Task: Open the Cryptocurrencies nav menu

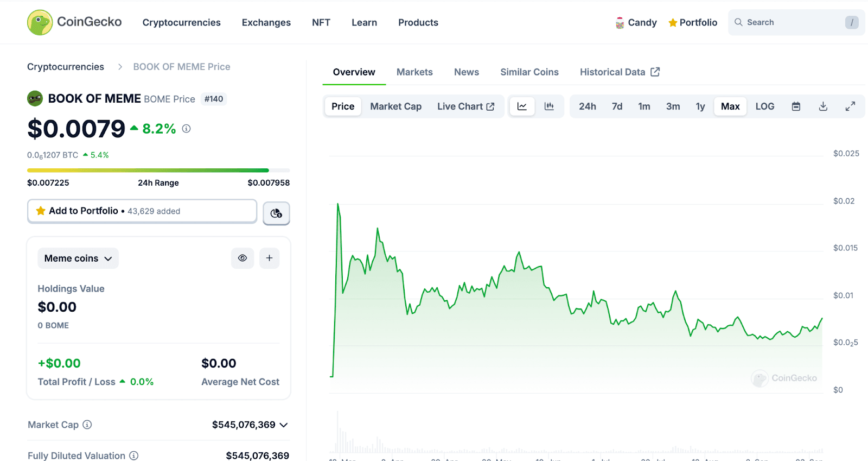Action: 182,22
